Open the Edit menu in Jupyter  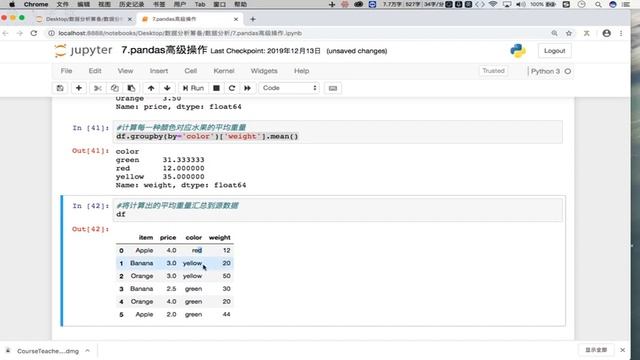pyautogui.click(x=95, y=71)
